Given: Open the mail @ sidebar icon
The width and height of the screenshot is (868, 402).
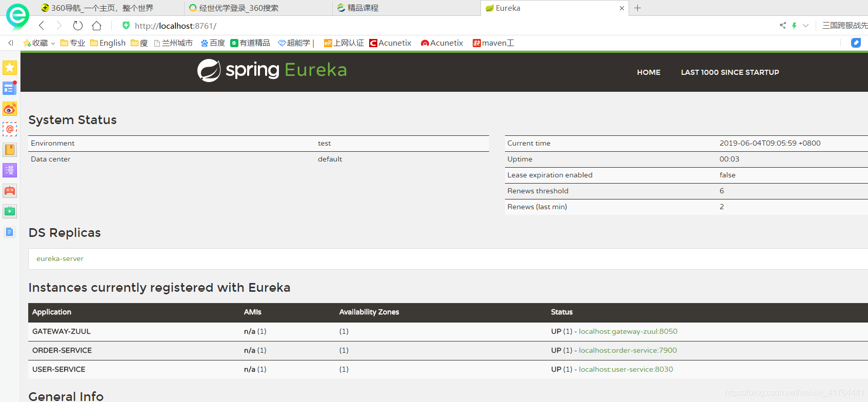Looking at the screenshot, I should point(10,129).
